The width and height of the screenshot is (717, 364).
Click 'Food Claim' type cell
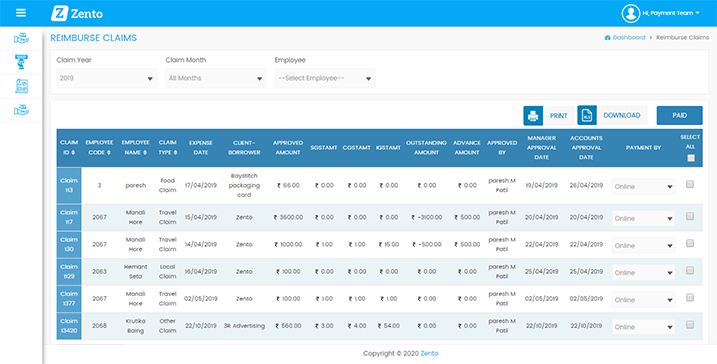(167, 185)
